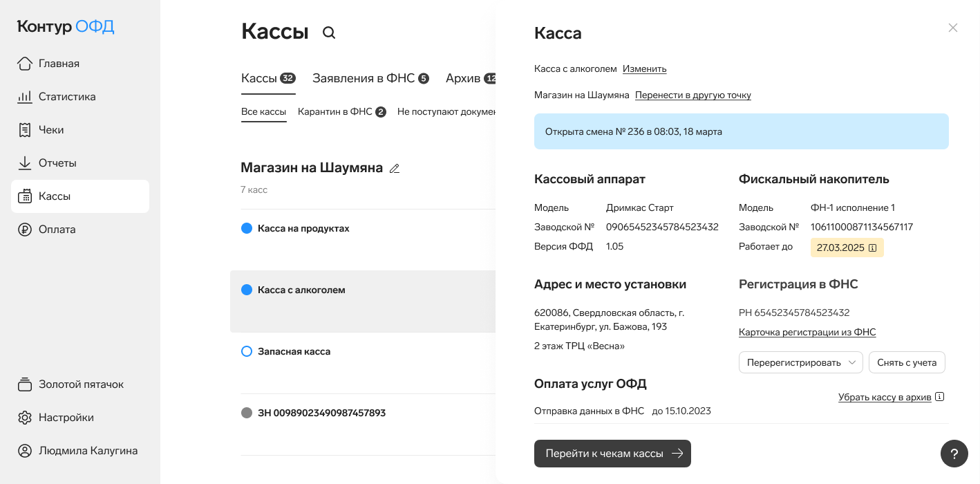Click the search magnifier icon next to Кассы
980x484 pixels.
[329, 32]
